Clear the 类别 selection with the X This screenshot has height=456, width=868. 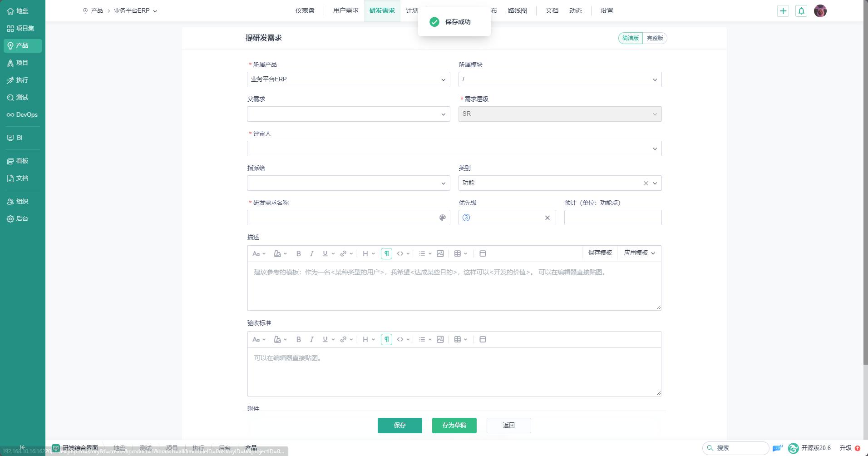click(646, 183)
